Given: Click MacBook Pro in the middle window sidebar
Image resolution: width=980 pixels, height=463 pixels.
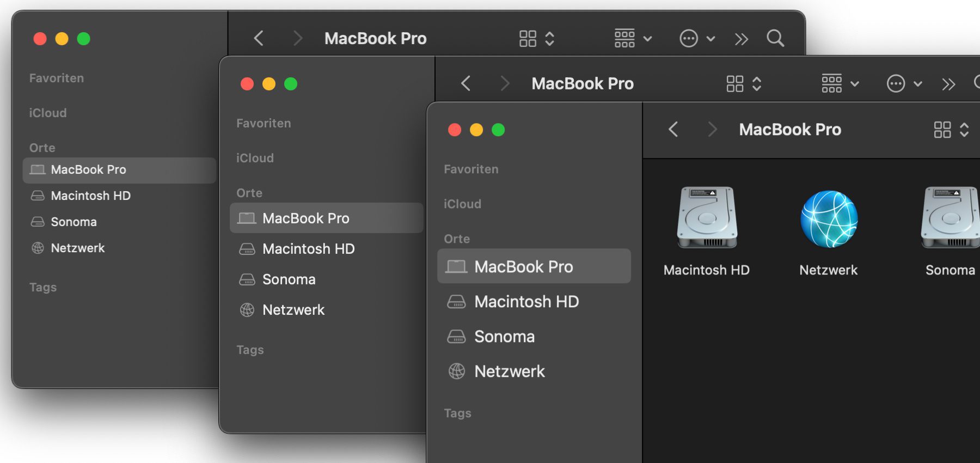Looking at the screenshot, I should (x=305, y=218).
